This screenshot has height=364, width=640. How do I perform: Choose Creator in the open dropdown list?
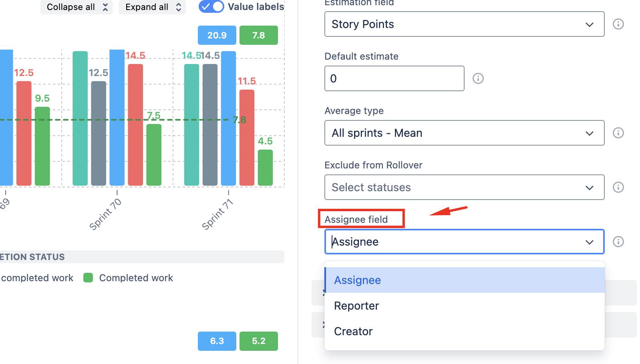[x=353, y=331]
